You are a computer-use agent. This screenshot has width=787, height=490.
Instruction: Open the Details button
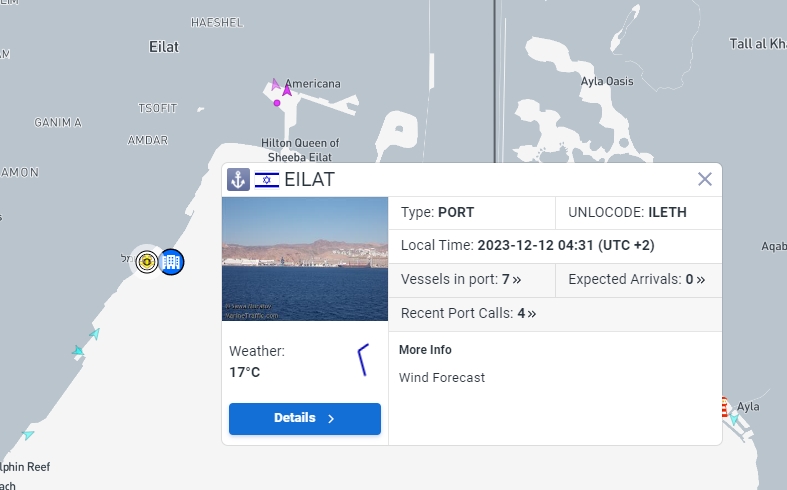click(305, 419)
